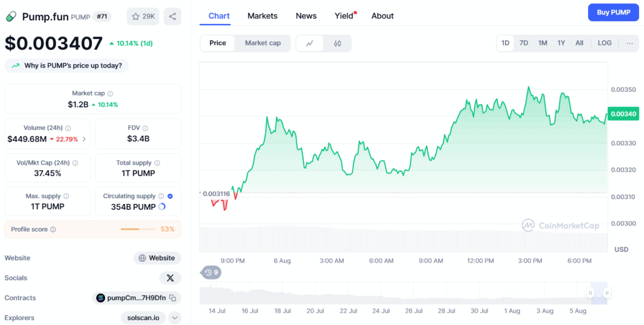Select the 1M time range
The width and height of the screenshot is (644, 325).
coord(543,43)
